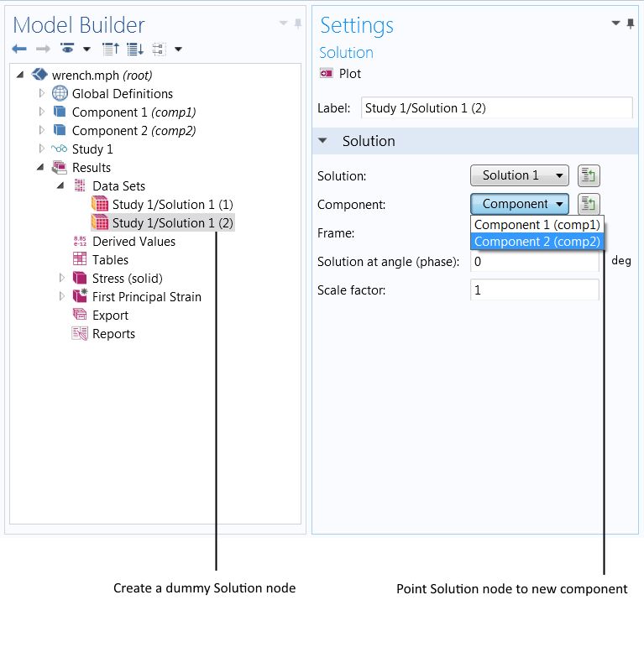644x647 pixels.
Task: Click the Component 2 cube icon
Action: tap(60, 130)
